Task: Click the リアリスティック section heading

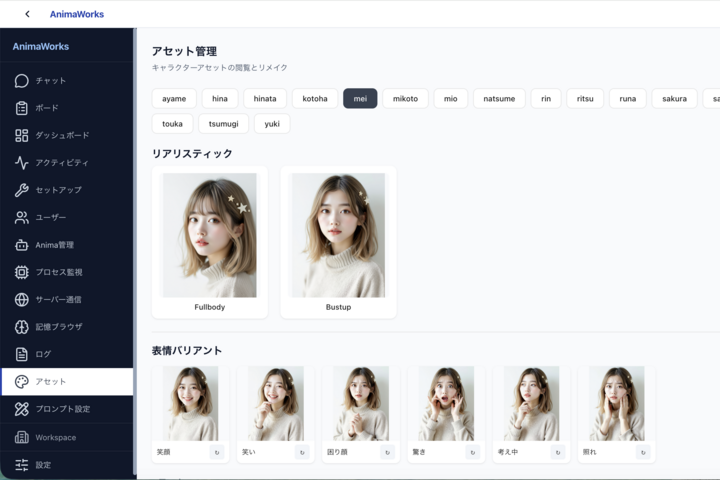Action: (x=192, y=153)
